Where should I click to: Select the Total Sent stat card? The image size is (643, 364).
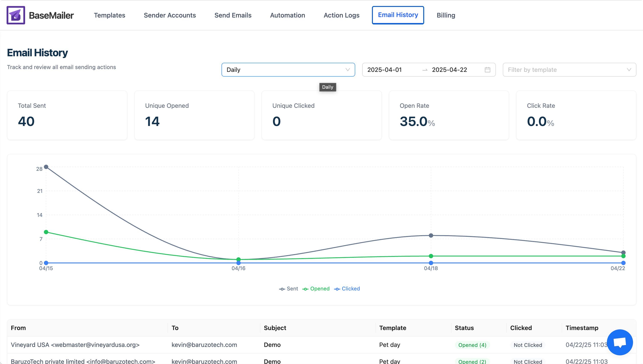(x=67, y=115)
